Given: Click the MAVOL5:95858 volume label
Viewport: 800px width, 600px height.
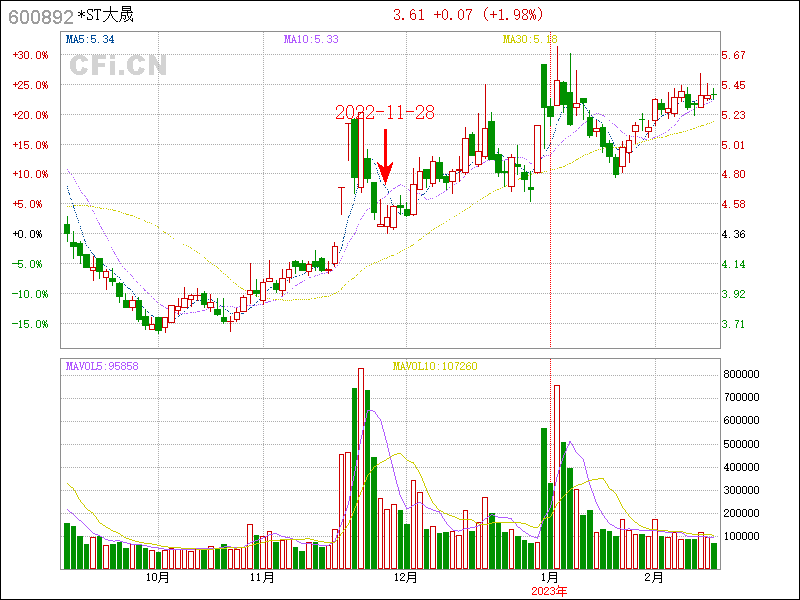Looking at the screenshot, I should [x=102, y=366].
